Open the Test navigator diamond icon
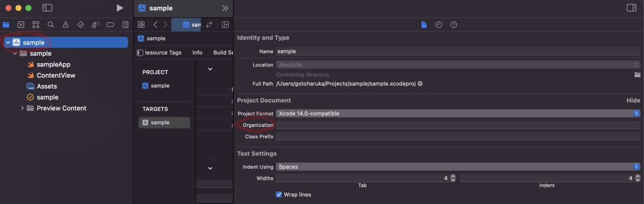The height and width of the screenshot is (204, 644). tap(80, 25)
